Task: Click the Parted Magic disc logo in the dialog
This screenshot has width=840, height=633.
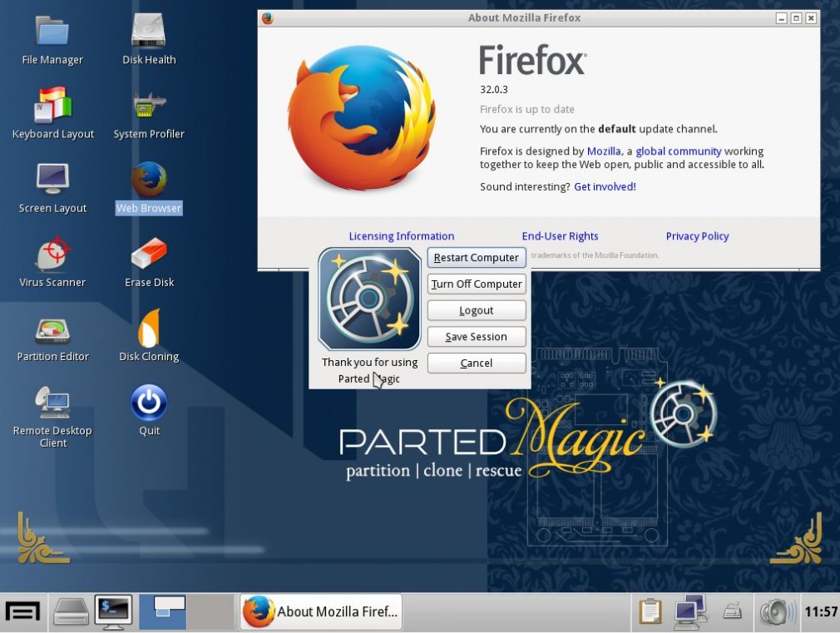Action: pyautogui.click(x=369, y=299)
